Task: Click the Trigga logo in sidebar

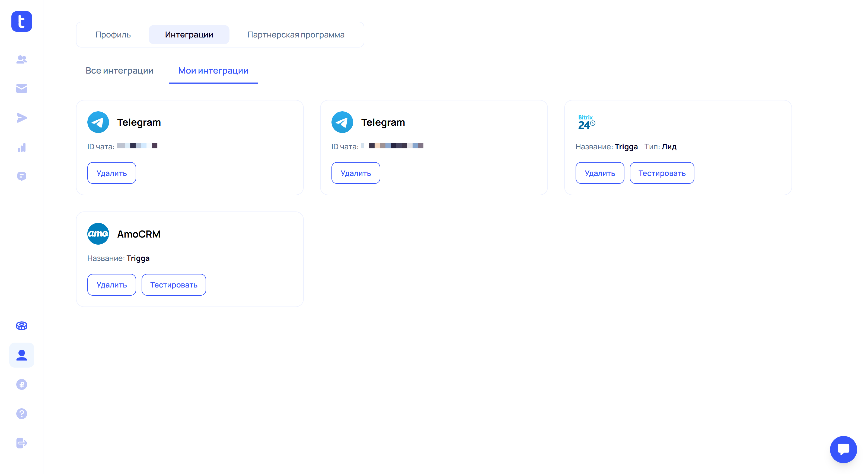Action: [x=22, y=21]
